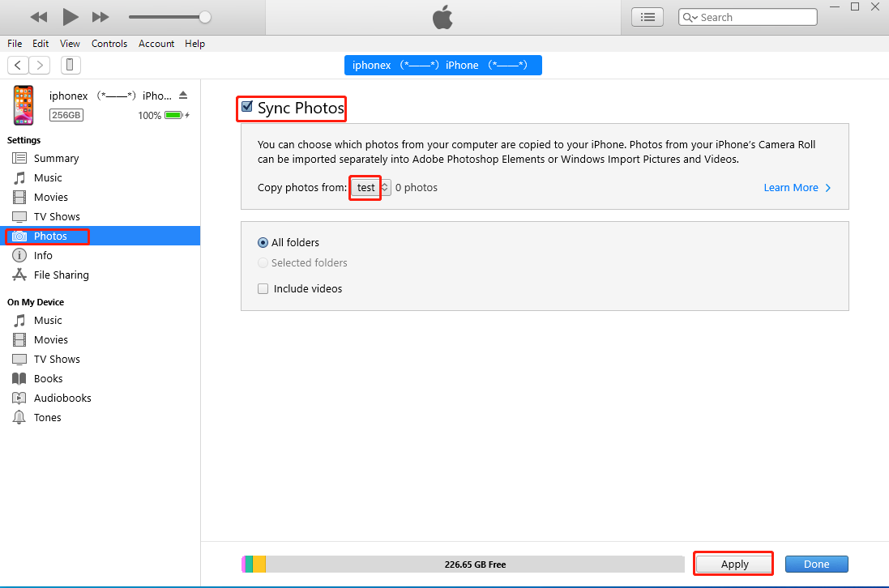
Task: Open the File menu
Action: point(15,44)
